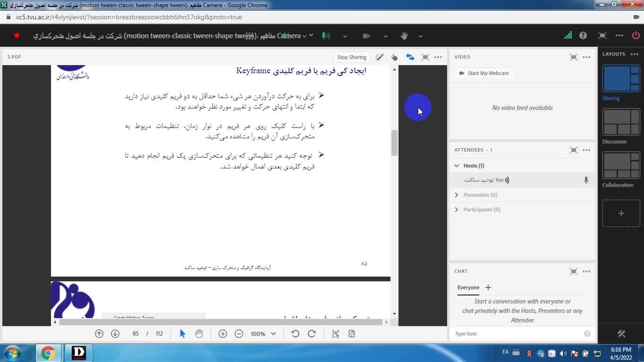Click the Stop Sharing button
The image size is (644, 362).
pyautogui.click(x=351, y=57)
